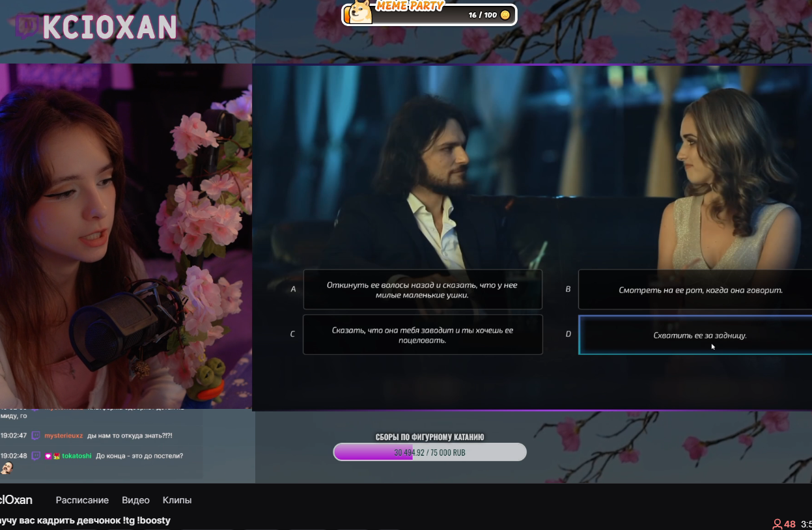Click the Twitch badge beside mysterieuxz
This screenshot has height=530, width=812.
pos(36,436)
